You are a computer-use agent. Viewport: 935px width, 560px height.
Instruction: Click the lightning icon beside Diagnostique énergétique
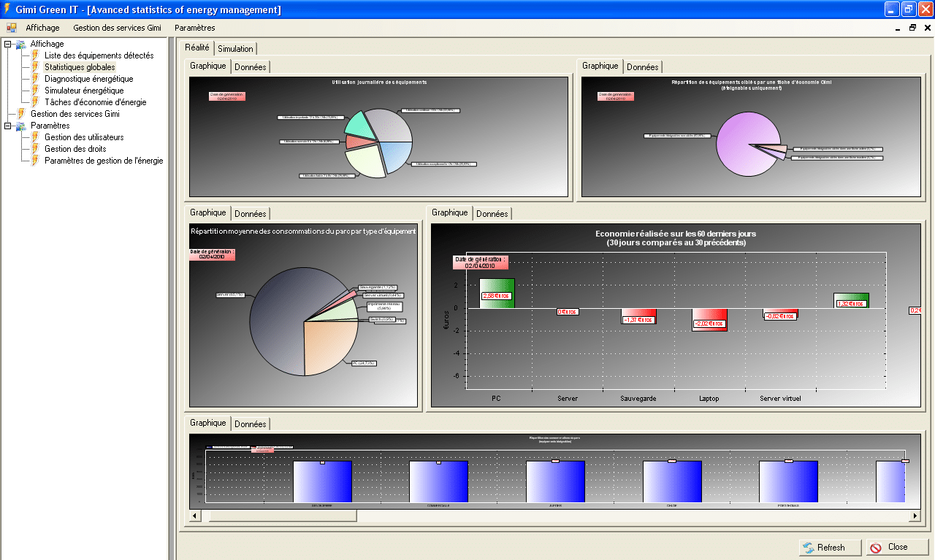click(35, 79)
